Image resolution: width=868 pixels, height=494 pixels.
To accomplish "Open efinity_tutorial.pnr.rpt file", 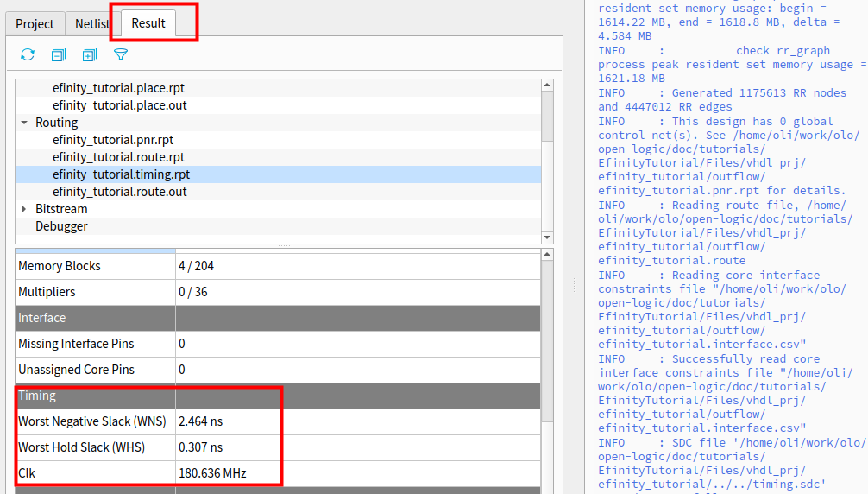I will tap(113, 140).
